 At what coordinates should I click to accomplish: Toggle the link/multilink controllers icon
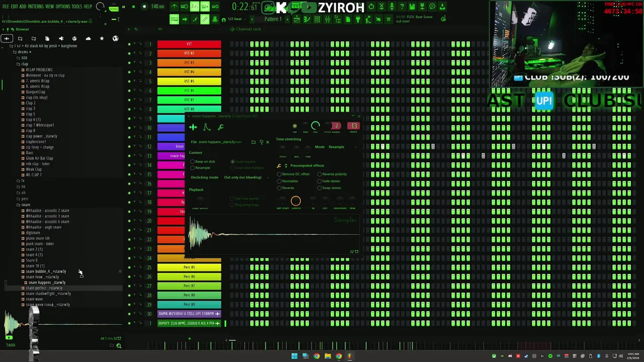point(205,19)
